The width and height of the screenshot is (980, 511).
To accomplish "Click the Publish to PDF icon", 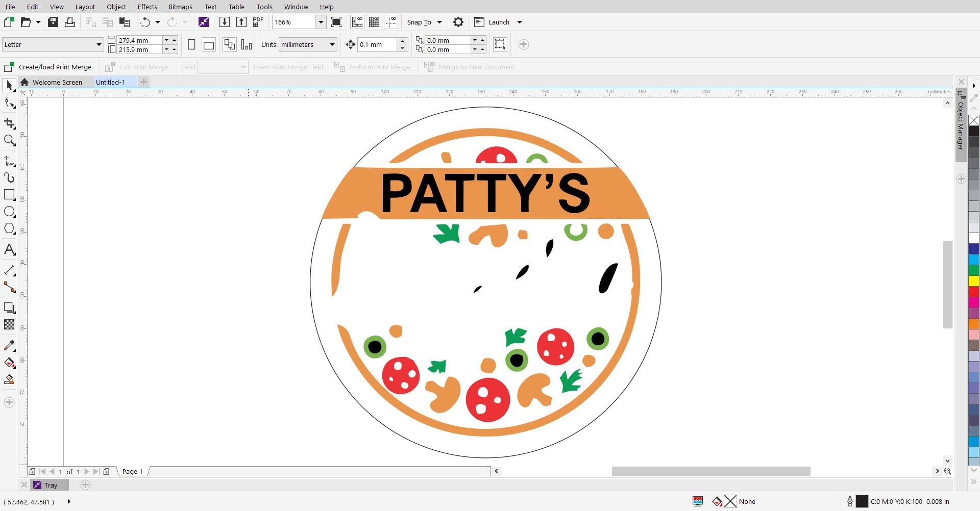I will pos(257,22).
